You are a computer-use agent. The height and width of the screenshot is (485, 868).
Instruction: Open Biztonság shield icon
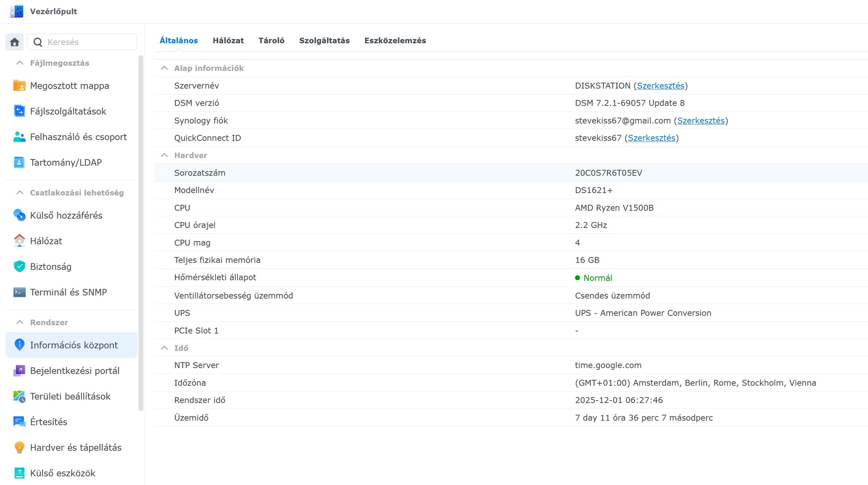point(19,266)
